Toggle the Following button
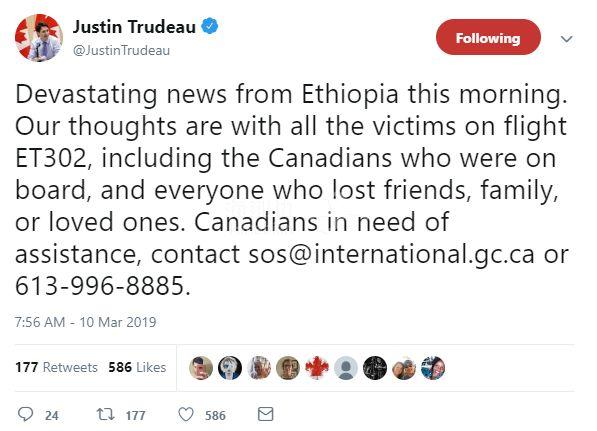Image resolution: width=597 pixels, height=431 pixels. click(x=488, y=37)
